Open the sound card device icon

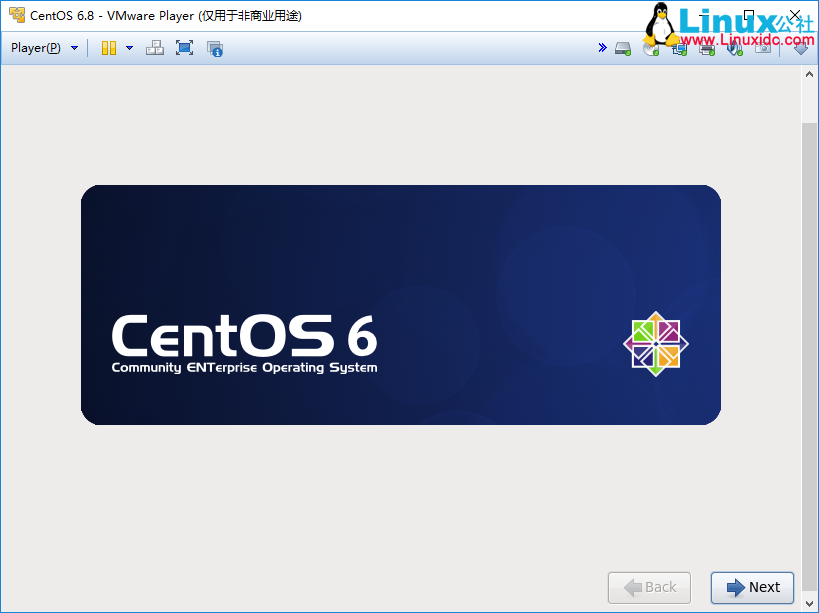tap(735, 49)
